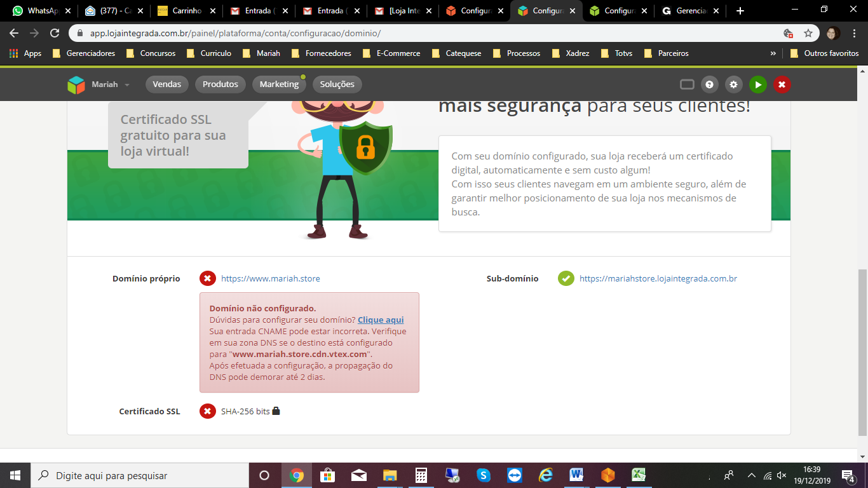Open the Outros favoritos bookmark folder
868x488 pixels.
point(825,53)
